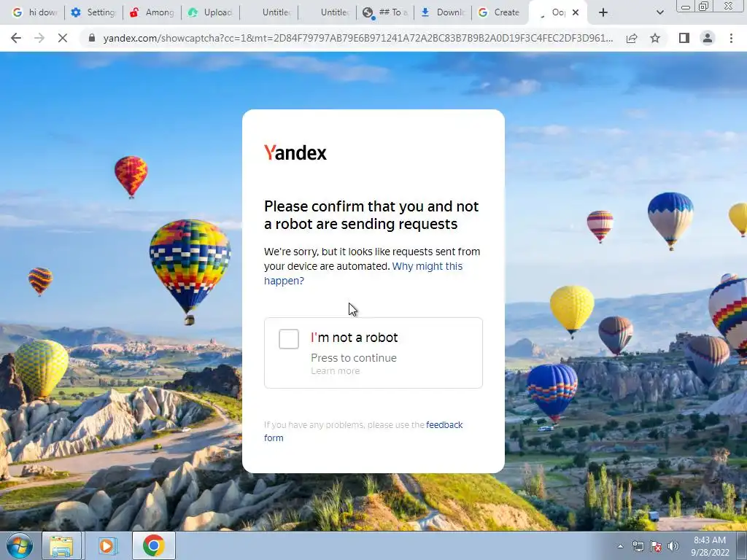Open Chrome three-dot menu
This screenshot has width=747, height=560.
coord(731,38)
